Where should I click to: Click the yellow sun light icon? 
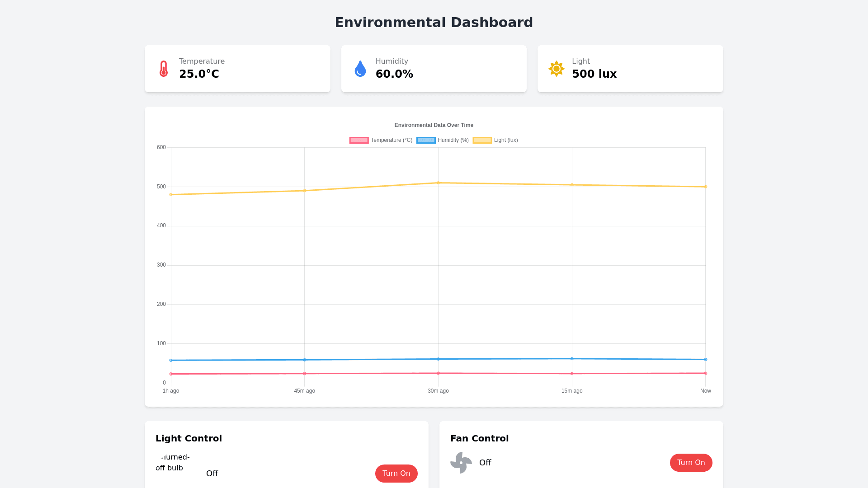click(557, 69)
